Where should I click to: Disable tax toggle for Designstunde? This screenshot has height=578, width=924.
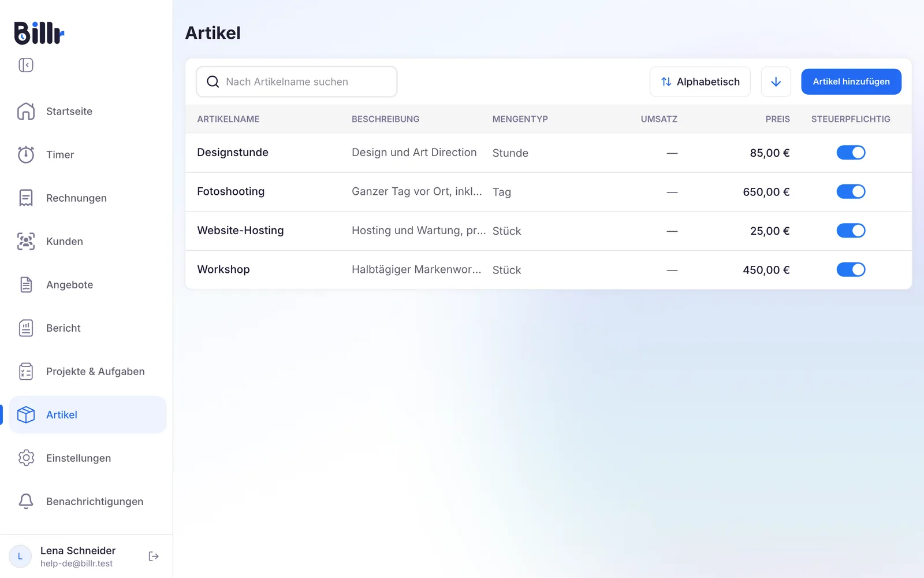point(851,153)
